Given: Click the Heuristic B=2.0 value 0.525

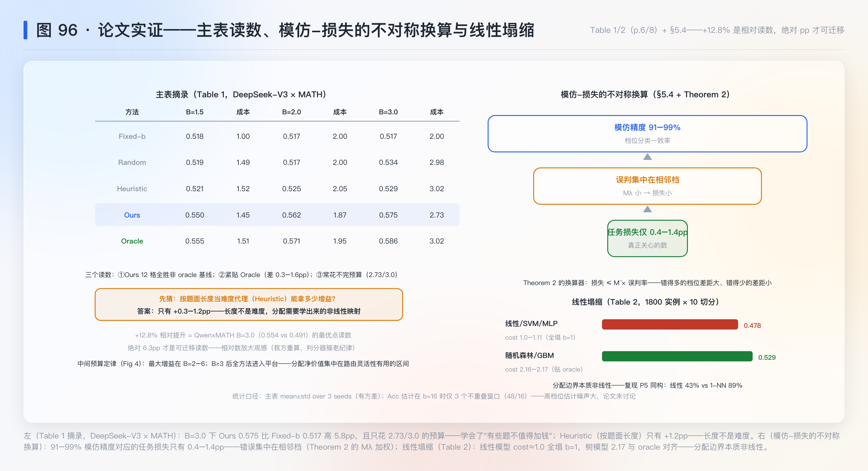Looking at the screenshot, I should (291, 189).
